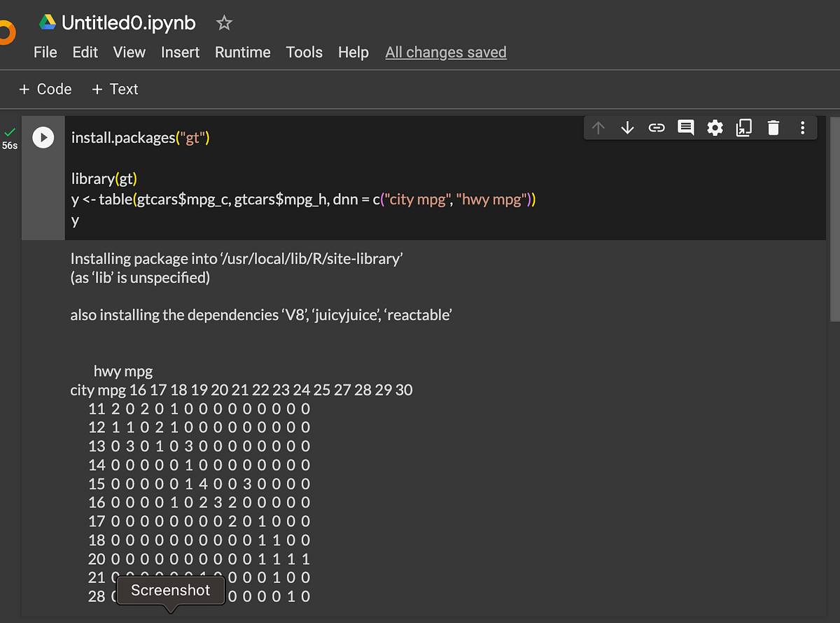
Task: Mirror the cell in a tab
Action: click(x=743, y=127)
